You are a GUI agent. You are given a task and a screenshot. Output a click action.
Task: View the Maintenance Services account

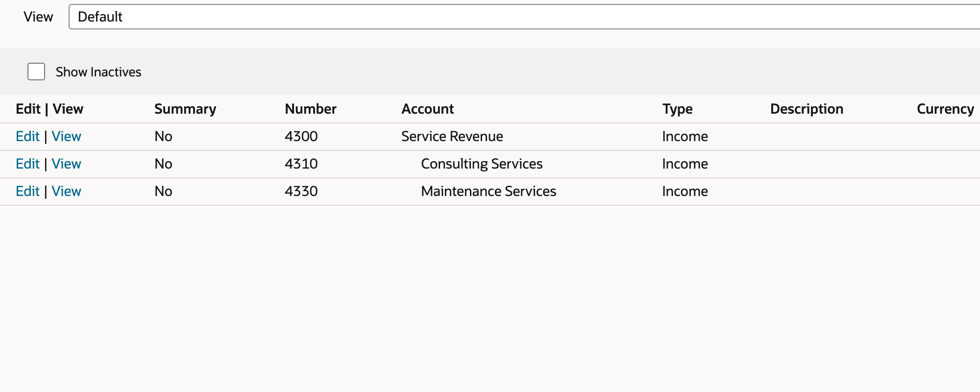coord(67,191)
